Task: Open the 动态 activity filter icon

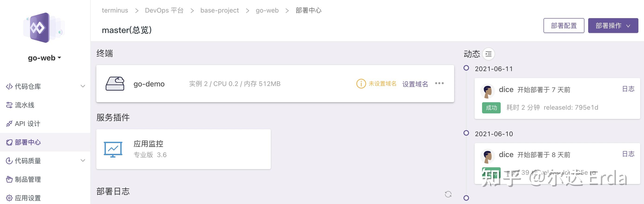Action: click(x=489, y=54)
